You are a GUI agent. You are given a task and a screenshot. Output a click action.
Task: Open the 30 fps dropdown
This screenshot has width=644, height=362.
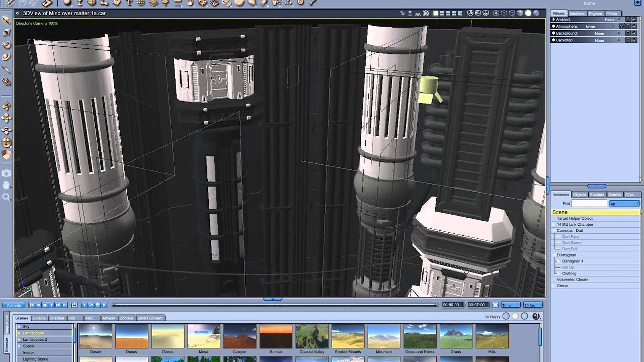pyautogui.click(x=533, y=305)
